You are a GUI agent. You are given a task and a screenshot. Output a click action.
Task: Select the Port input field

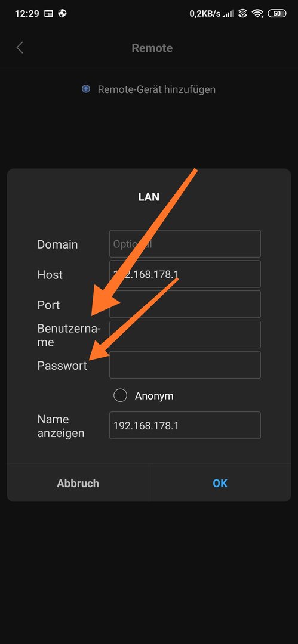click(185, 304)
